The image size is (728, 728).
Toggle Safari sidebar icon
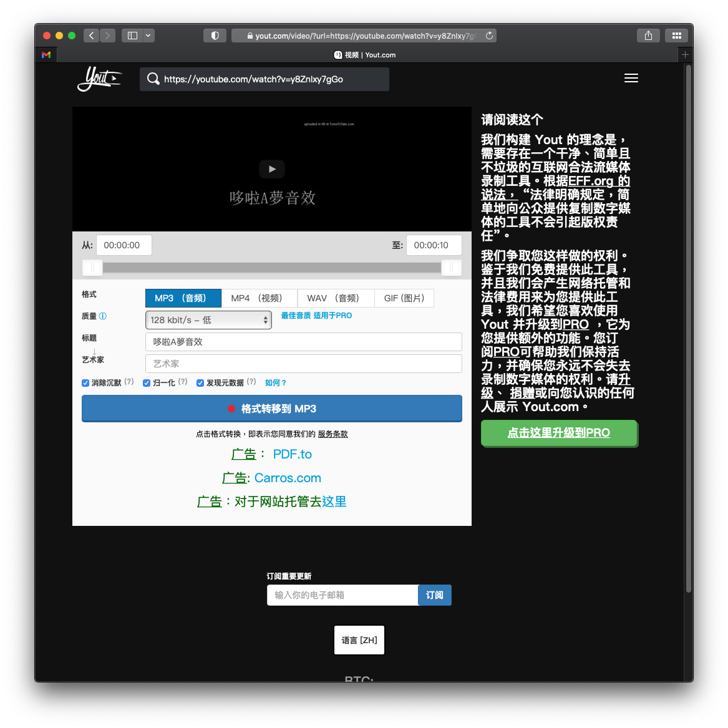tap(132, 36)
